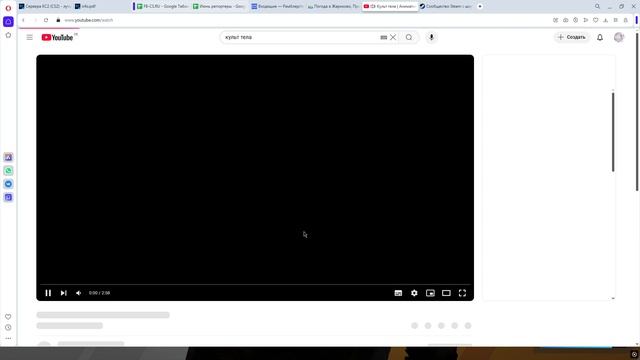Screen dimensions: 640x360
Task: Open the account avatar menu
Action: pyautogui.click(x=619, y=37)
